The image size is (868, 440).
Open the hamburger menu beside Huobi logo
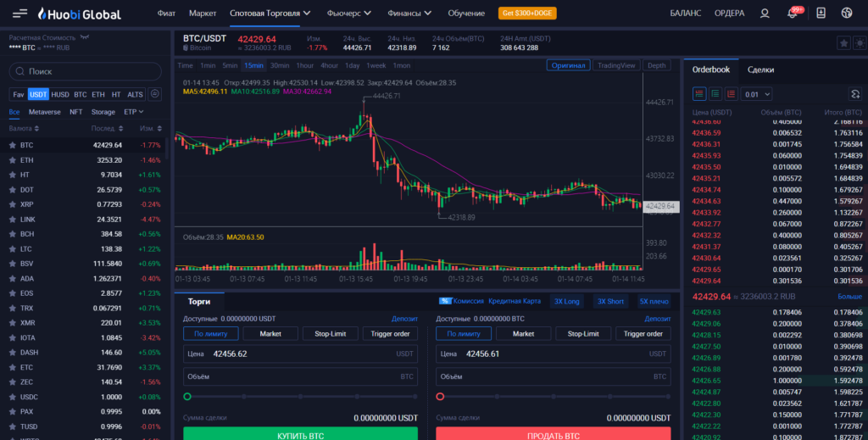(20, 14)
